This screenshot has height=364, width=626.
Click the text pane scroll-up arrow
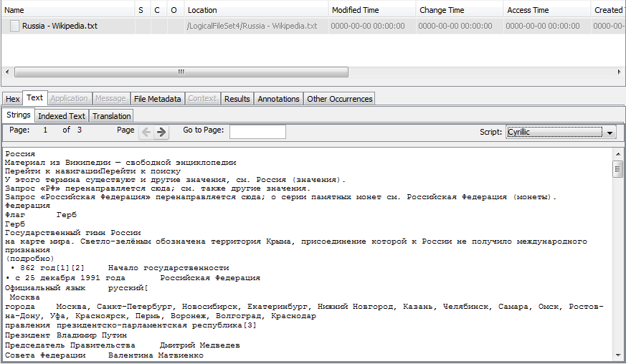coord(618,154)
